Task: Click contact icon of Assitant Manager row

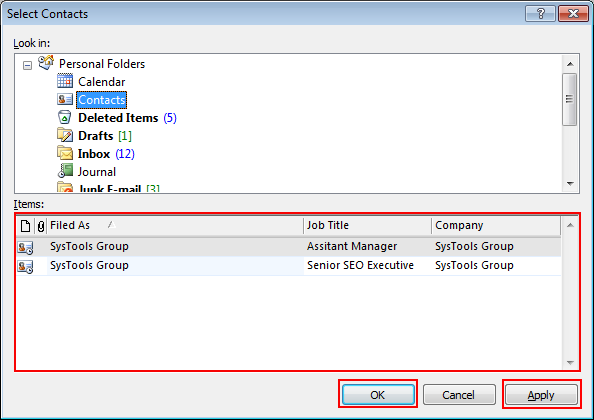Action: pos(25,247)
